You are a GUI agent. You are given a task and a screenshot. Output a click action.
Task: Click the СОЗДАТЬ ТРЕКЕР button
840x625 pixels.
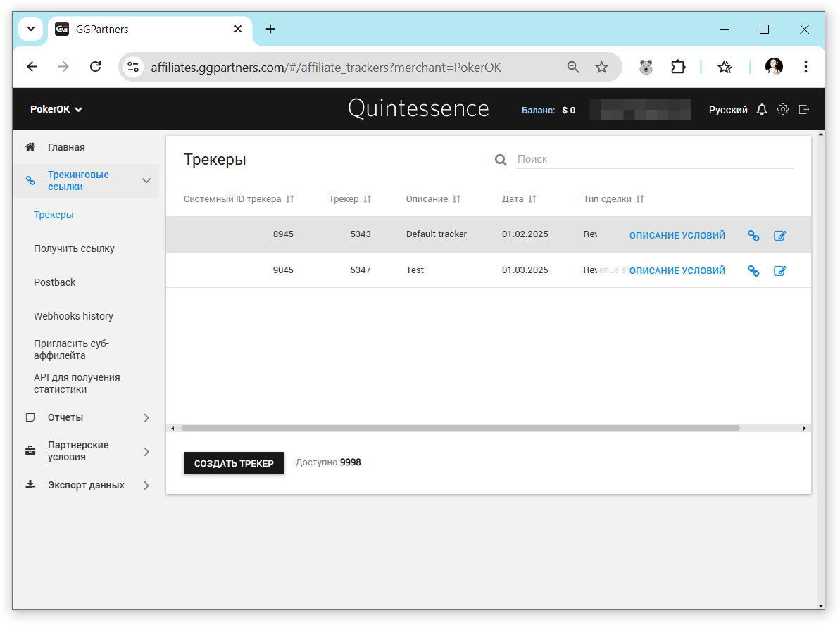(x=234, y=463)
